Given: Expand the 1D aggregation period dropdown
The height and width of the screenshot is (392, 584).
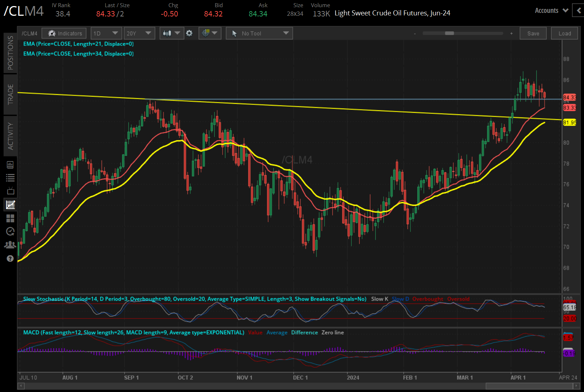Looking at the screenshot, I should [106, 33].
